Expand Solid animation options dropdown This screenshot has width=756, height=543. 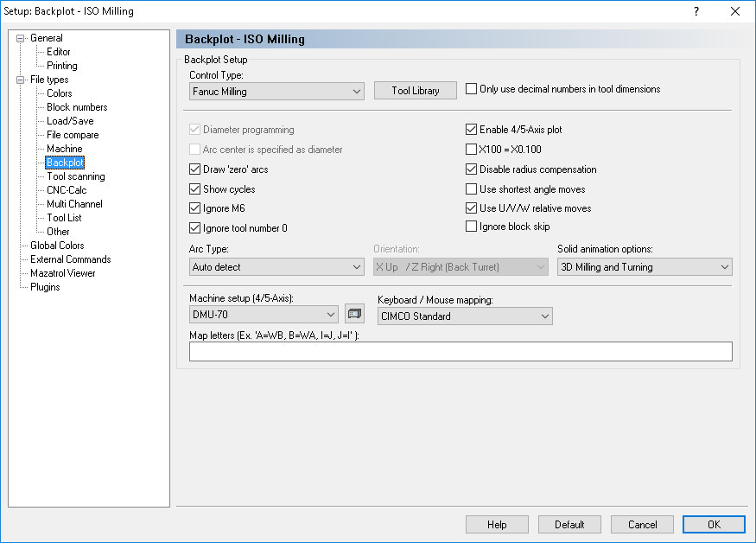click(x=645, y=267)
